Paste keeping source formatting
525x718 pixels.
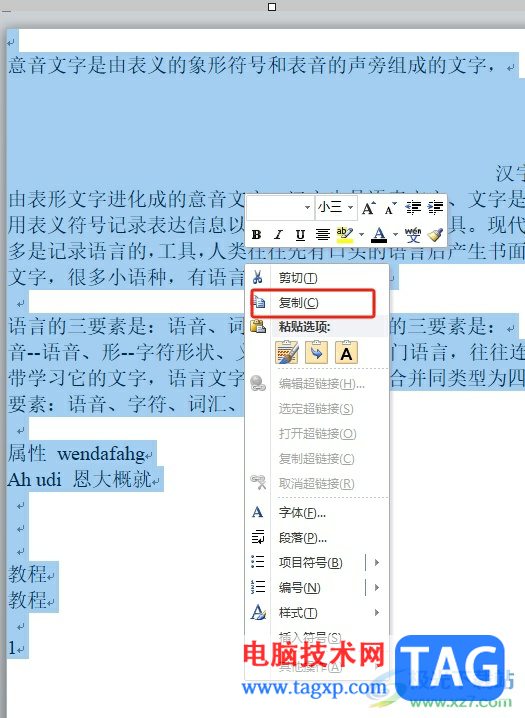tap(287, 353)
